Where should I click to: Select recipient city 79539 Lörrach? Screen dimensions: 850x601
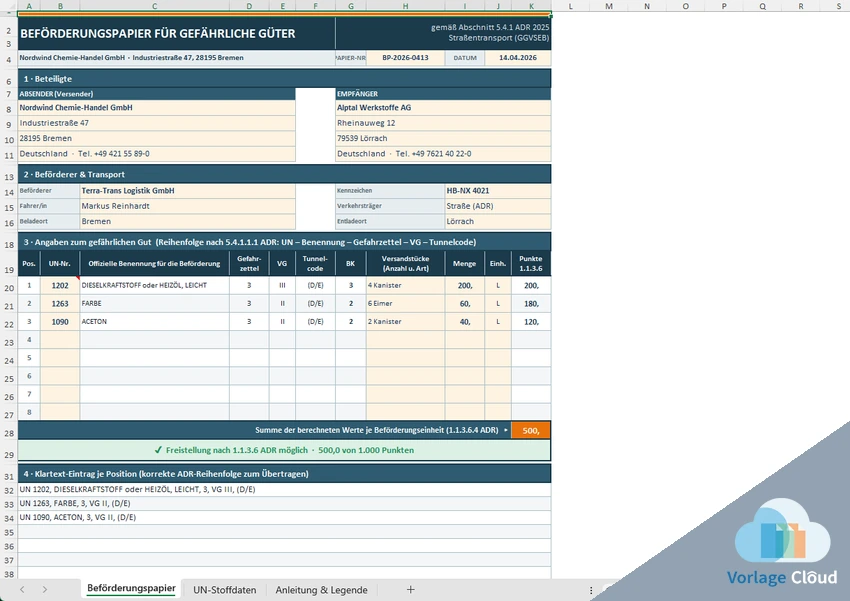click(443, 138)
